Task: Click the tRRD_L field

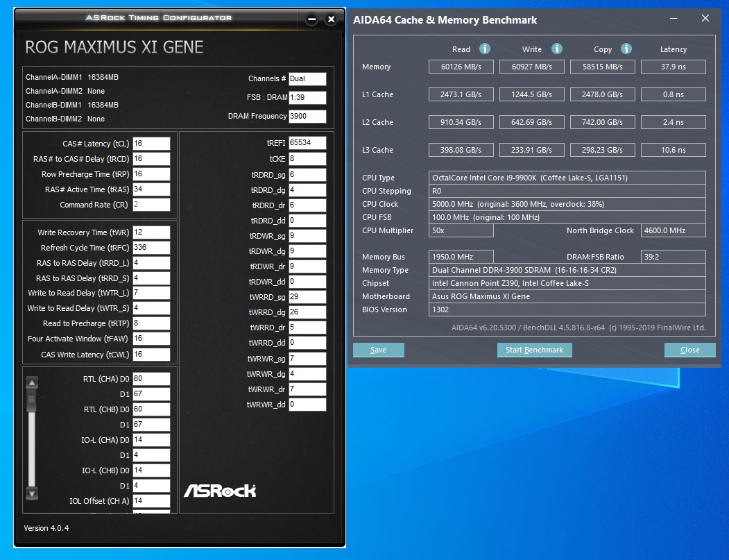Action: pyautogui.click(x=151, y=263)
